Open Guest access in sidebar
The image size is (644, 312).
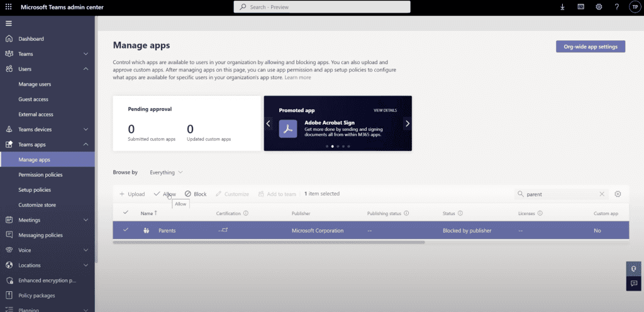tap(33, 99)
